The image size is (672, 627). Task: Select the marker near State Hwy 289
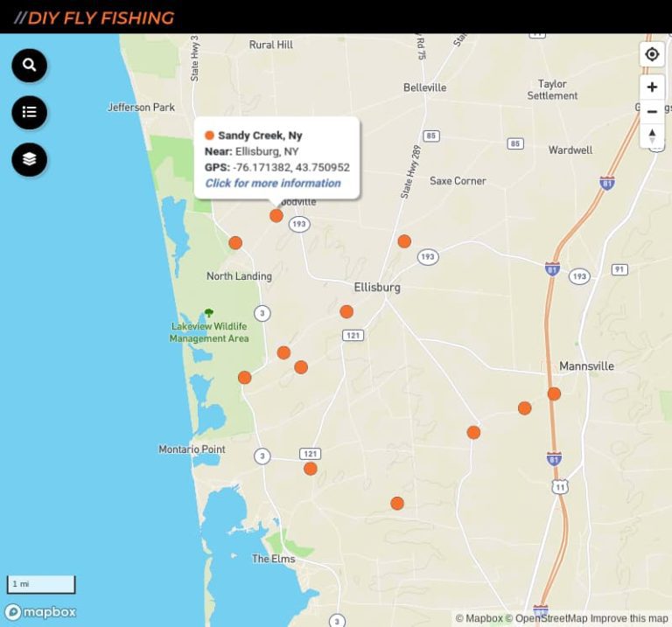[x=404, y=241]
